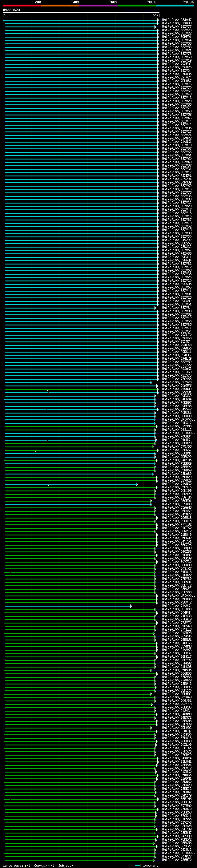197x868 pixels.
Task: Click label UniRef100_Q56WR5
Action: tap(176, 67)
